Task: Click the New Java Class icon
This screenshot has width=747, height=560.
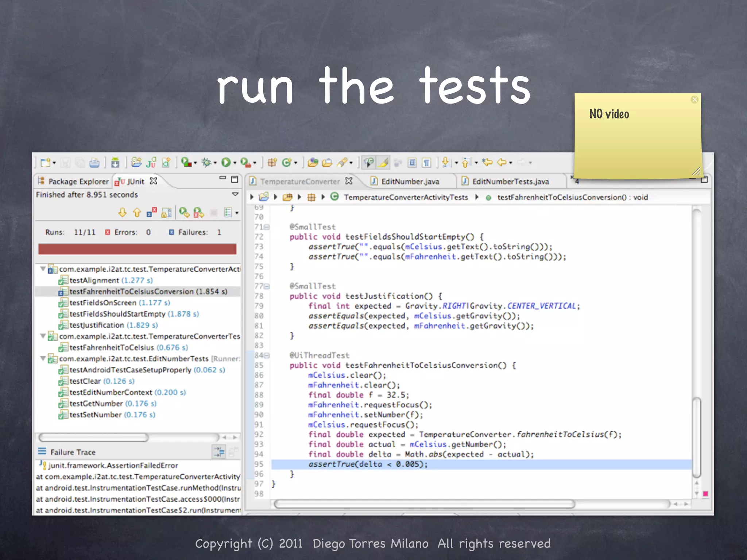Action: pos(287,163)
